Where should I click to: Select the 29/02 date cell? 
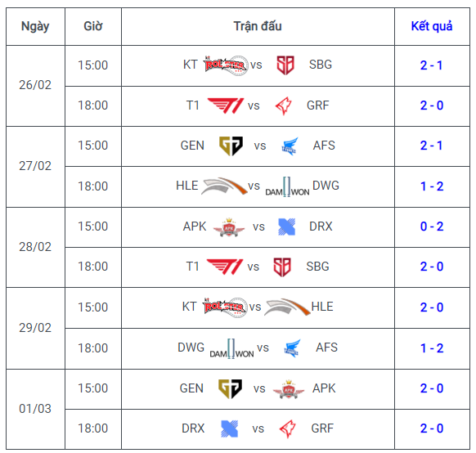[35, 328]
